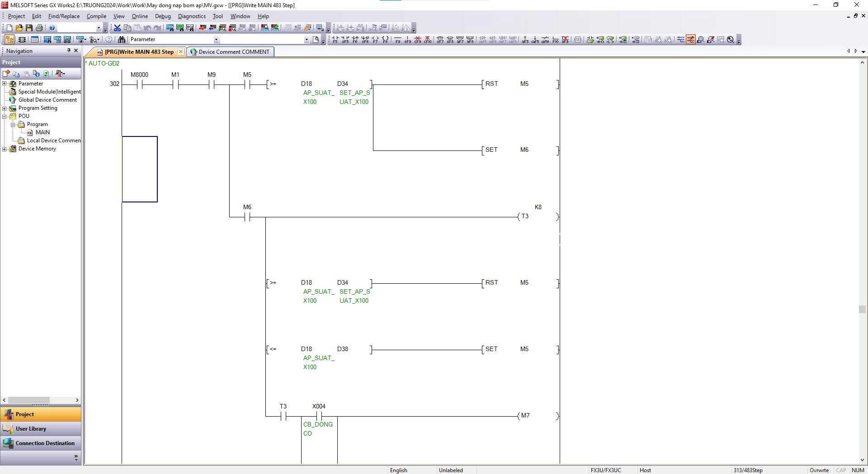Click the delete line cF10 icon
This screenshot has height=474, width=868.
(428, 40)
